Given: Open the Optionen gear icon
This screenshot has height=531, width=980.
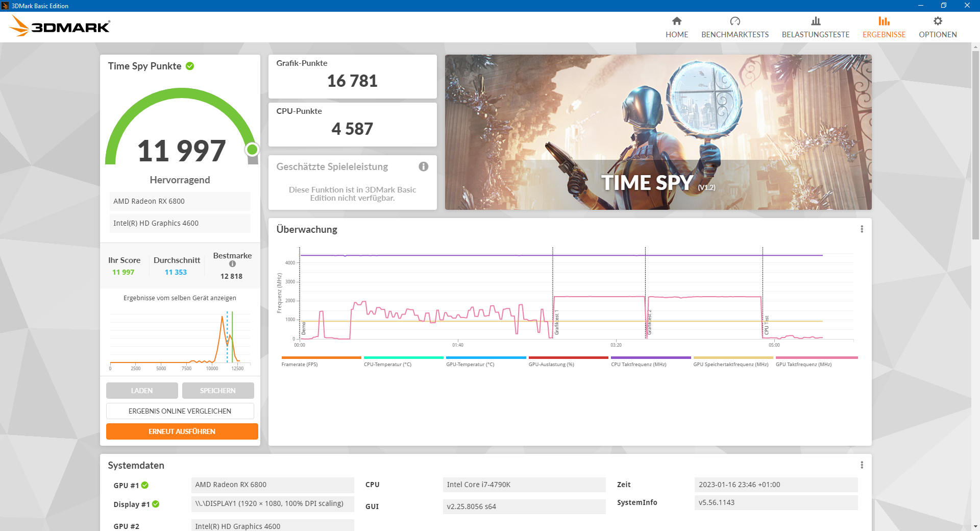Looking at the screenshot, I should point(938,21).
